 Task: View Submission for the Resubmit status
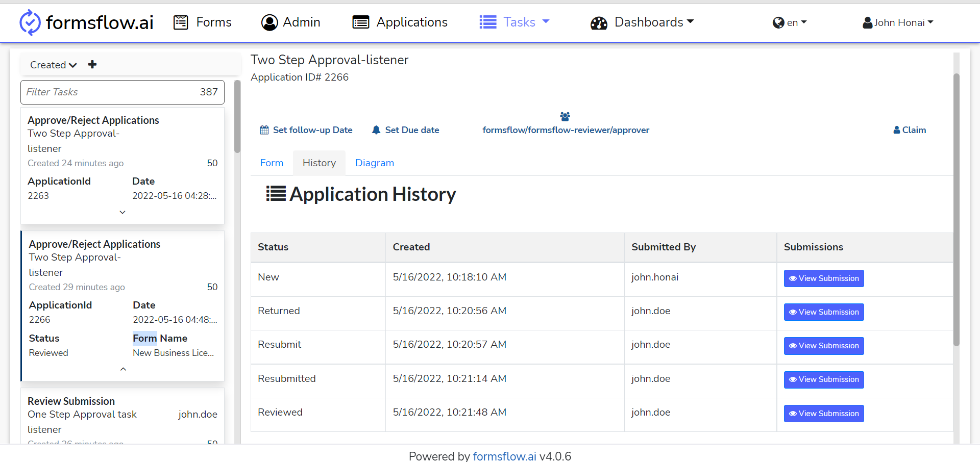tap(824, 346)
